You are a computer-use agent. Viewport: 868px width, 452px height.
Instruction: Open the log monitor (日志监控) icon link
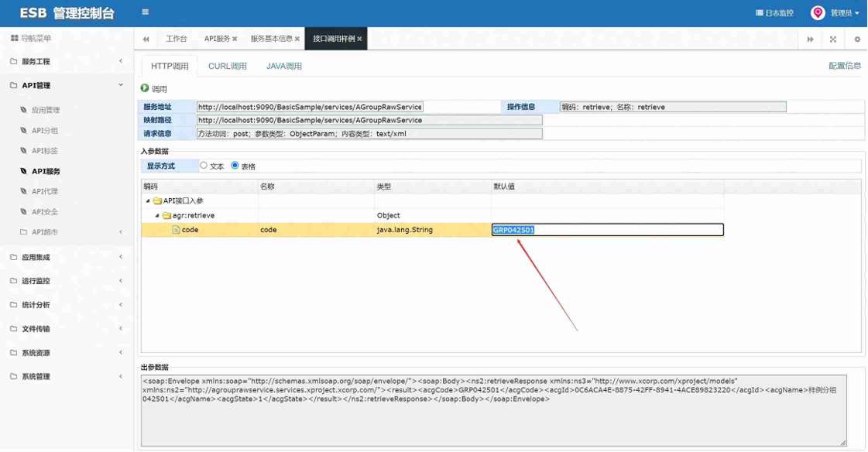point(775,12)
